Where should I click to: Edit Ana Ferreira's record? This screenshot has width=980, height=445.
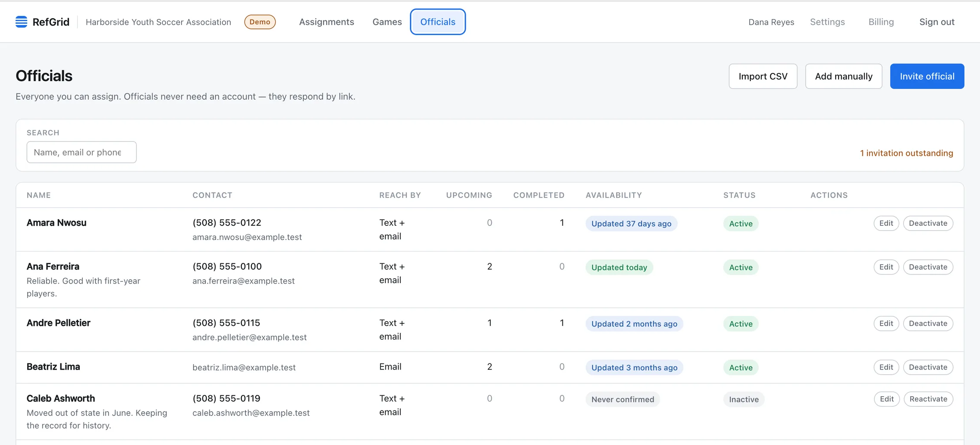886,267
